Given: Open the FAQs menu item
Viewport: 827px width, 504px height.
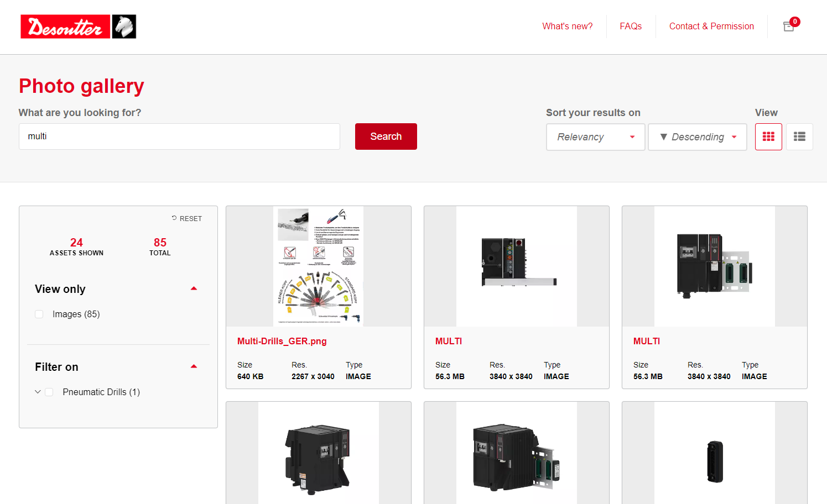Looking at the screenshot, I should [631, 26].
